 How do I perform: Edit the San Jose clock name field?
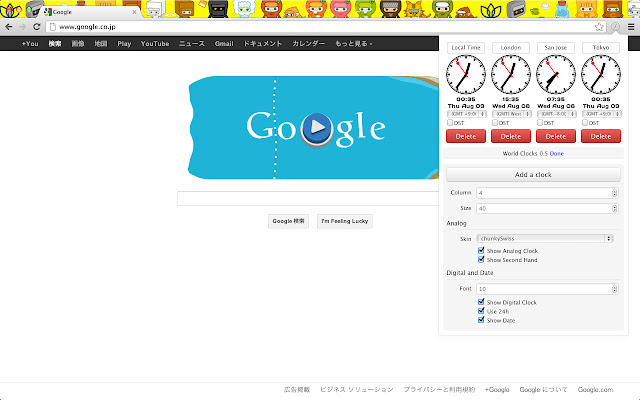click(556, 47)
